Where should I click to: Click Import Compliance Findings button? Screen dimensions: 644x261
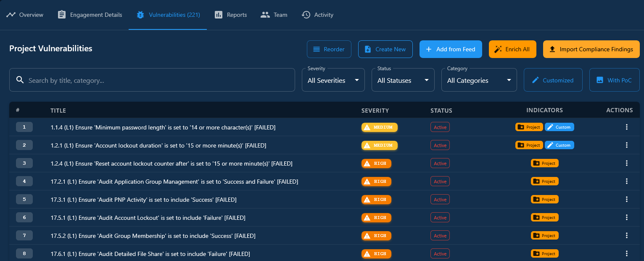point(591,49)
